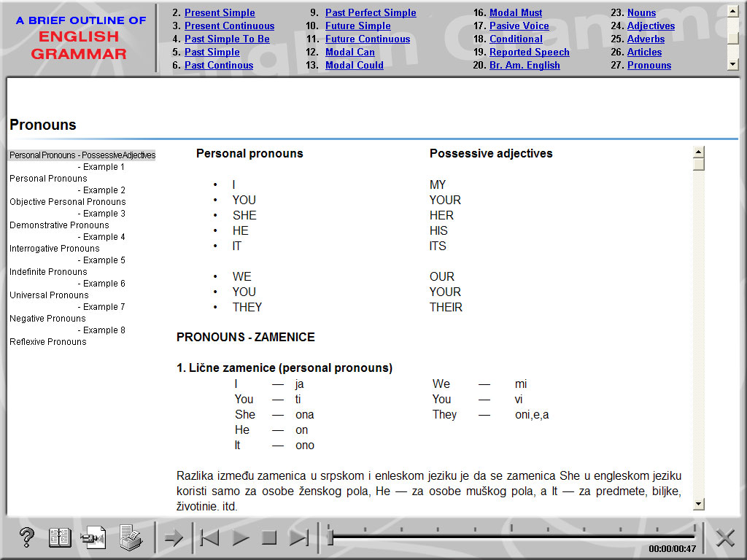This screenshot has height=560, width=747.
Task: Select 'Reflexive Pronouns' in the sidebar
Action: pyautogui.click(x=47, y=341)
